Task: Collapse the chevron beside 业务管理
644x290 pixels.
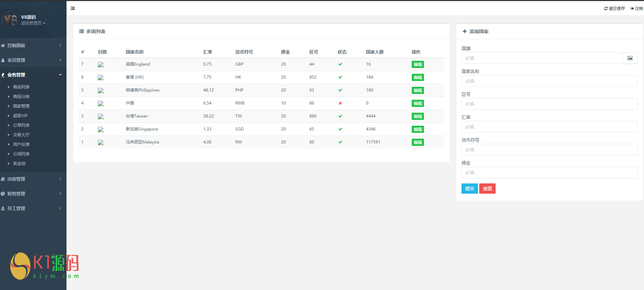Action: (x=60, y=75)
